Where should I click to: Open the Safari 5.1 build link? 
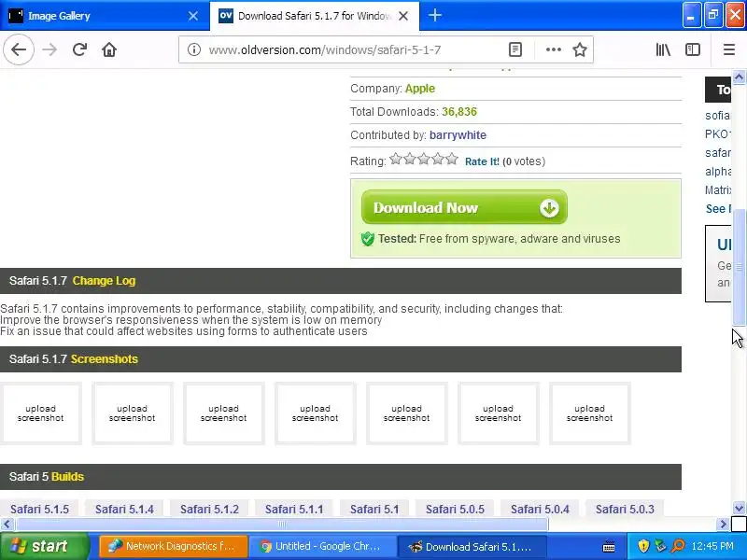[x=374, y=509]
